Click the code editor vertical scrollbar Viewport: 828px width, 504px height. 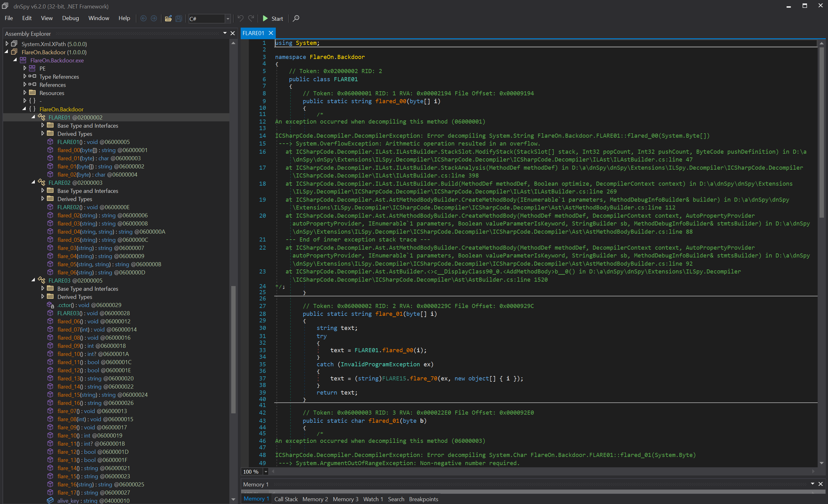[x=821, y=135]
